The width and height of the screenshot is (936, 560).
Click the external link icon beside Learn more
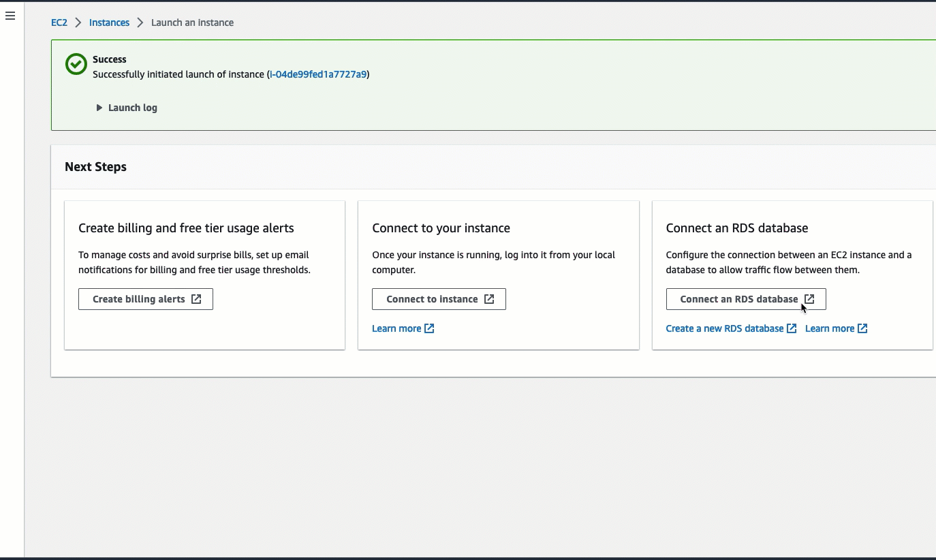(x=429, y=328)
